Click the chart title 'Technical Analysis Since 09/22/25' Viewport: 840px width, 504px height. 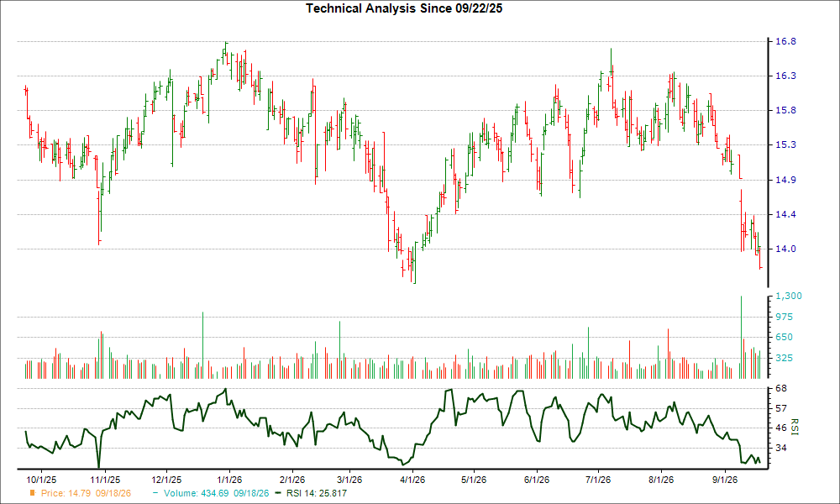[404, 8]
